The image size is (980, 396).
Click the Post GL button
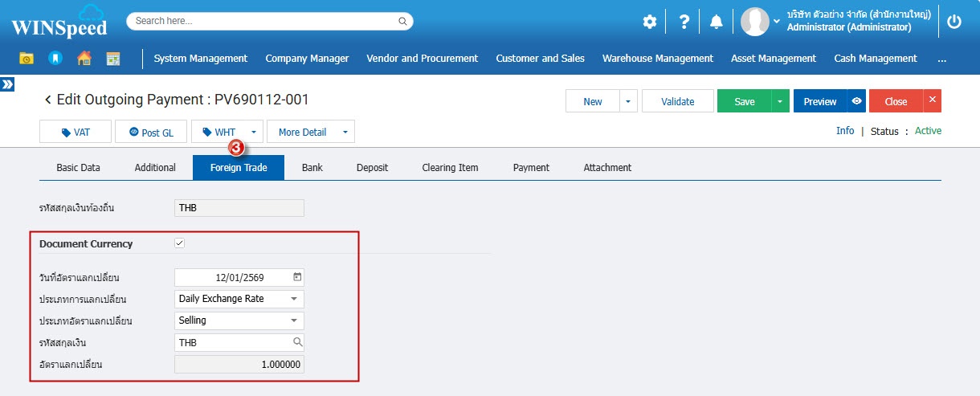(x=151, y=133)
